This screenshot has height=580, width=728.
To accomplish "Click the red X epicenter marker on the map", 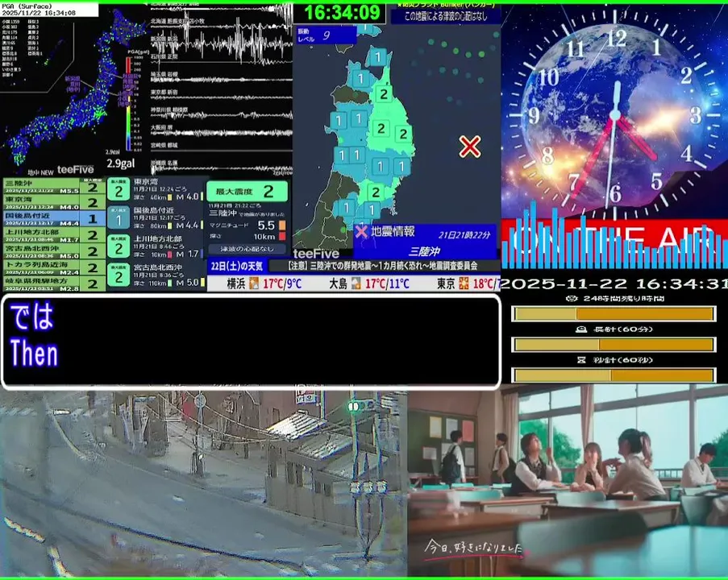I will tap(469, 147).
